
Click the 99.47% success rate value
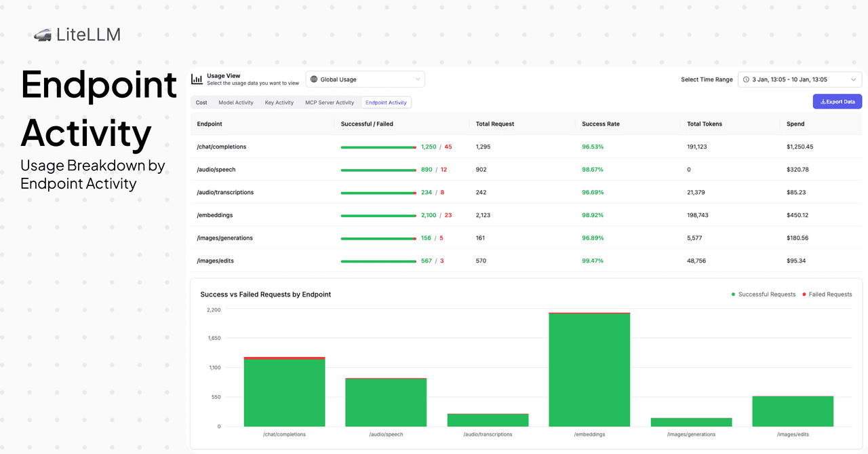point(593,261)
